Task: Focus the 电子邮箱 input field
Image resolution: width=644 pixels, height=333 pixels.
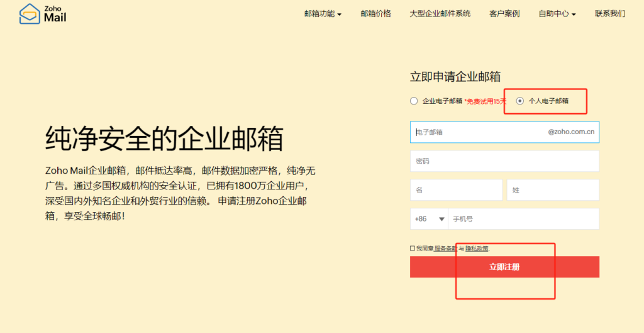Action: 504,132
